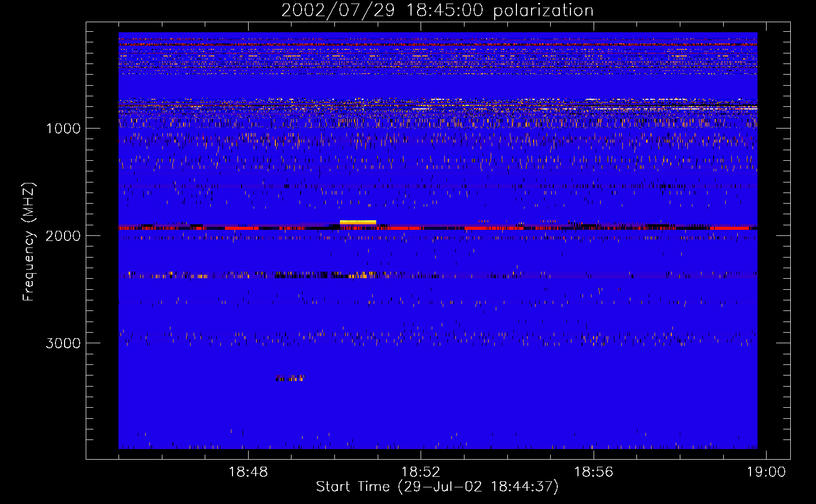
Task: Click the 19:00 time axis label
Action: pyautogui.click(x=766, y=472)
